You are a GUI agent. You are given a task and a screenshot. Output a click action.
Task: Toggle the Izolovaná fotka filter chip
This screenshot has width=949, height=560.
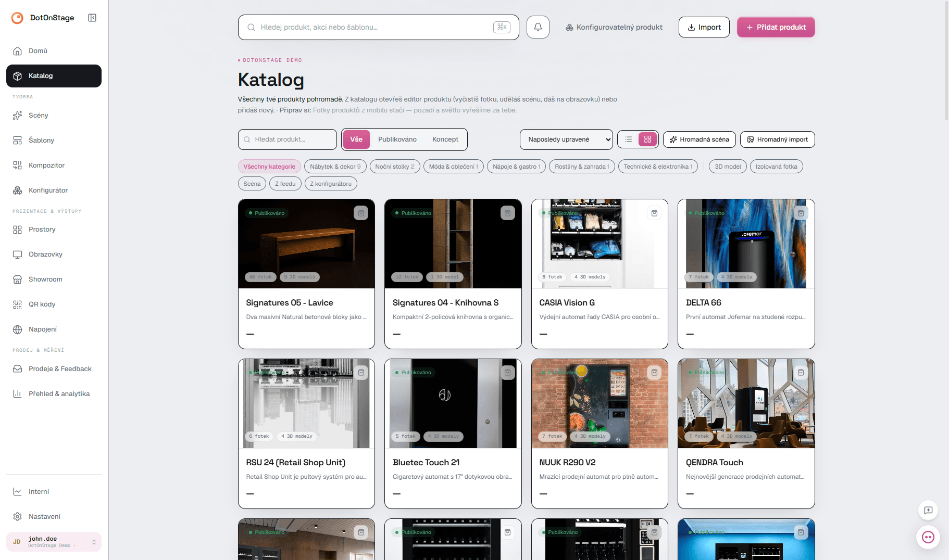(777, 167)
